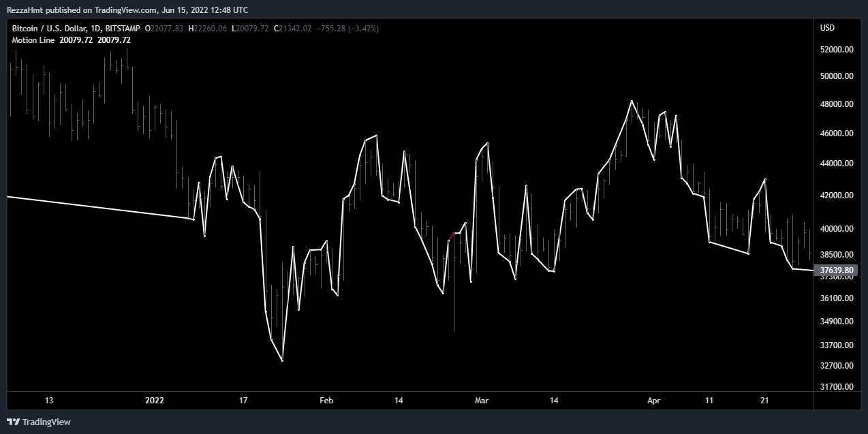
Task: Click the Feb label on the time axis
Action: 327,401
